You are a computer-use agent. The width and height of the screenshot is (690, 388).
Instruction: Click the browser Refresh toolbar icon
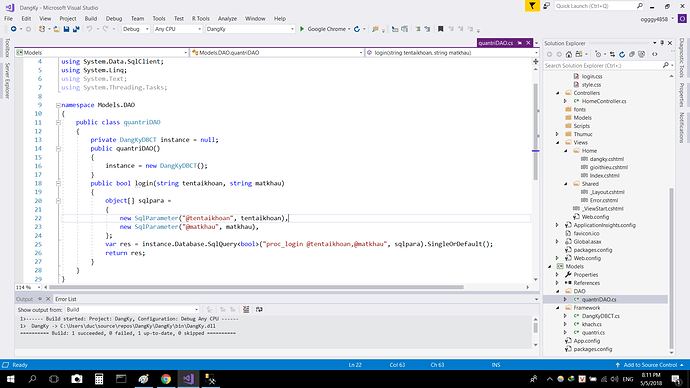click(x=357, y=29)
